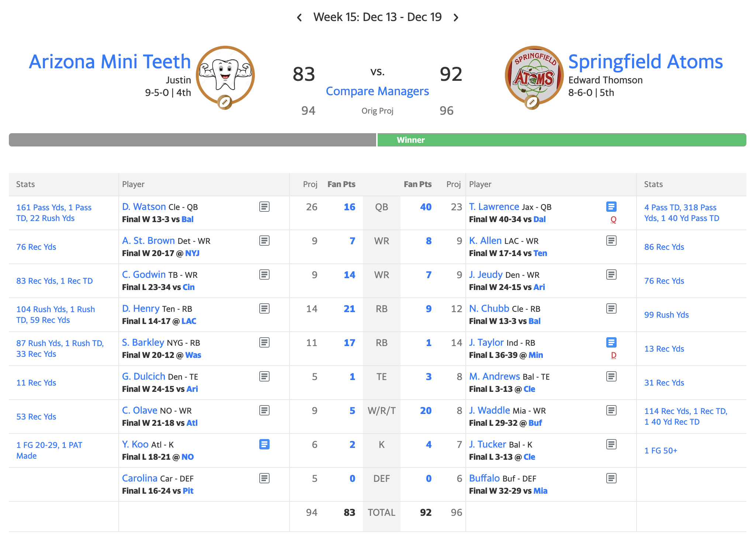View J. Waddle's receiving stats breakdown
This screenshot has height=535, width=756.
686,416
